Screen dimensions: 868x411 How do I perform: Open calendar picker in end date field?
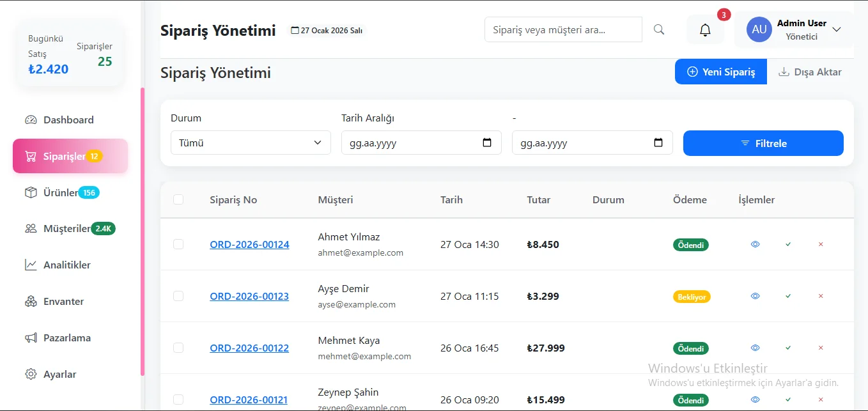point(658,143)
